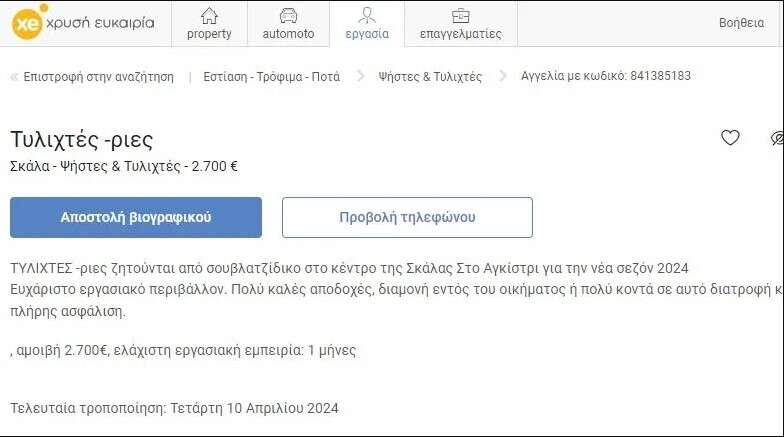
Task: Click the car icon for automoto
Action: (x=288, y=15)
